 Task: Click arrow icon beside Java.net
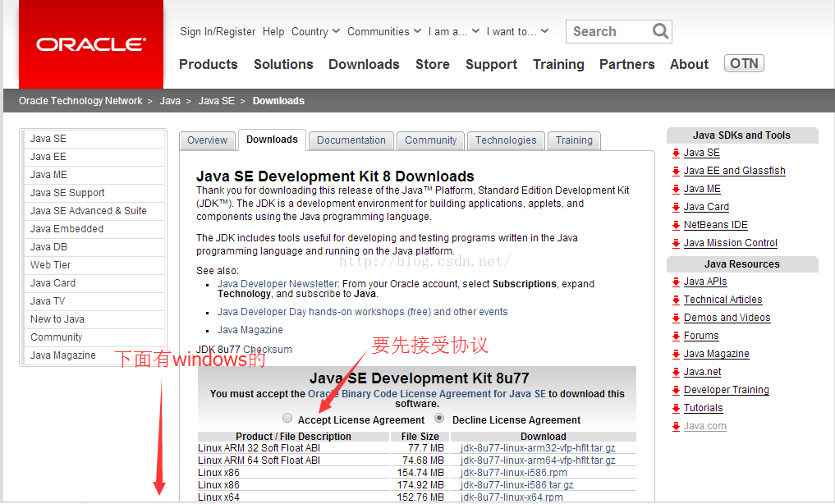coord(676,373)
